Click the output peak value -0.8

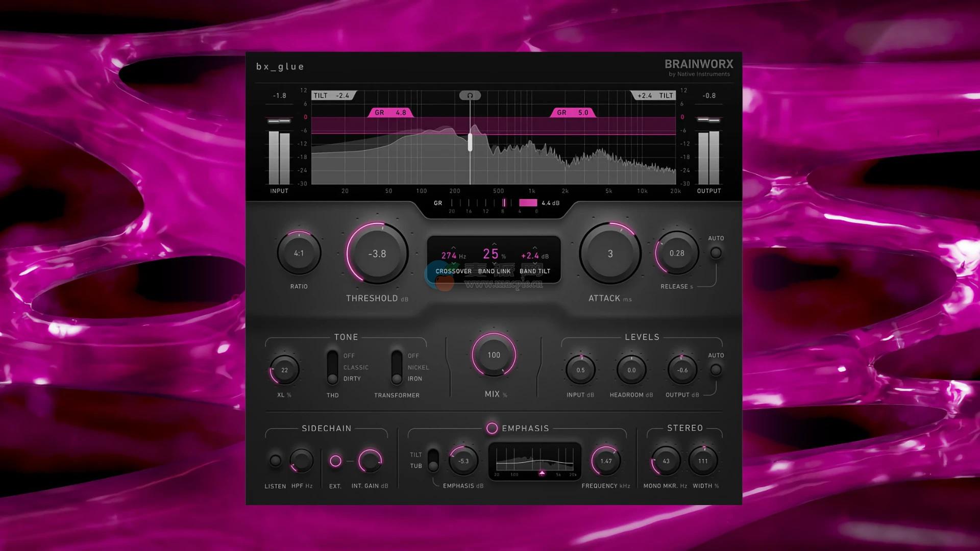(x=709, y=95)
